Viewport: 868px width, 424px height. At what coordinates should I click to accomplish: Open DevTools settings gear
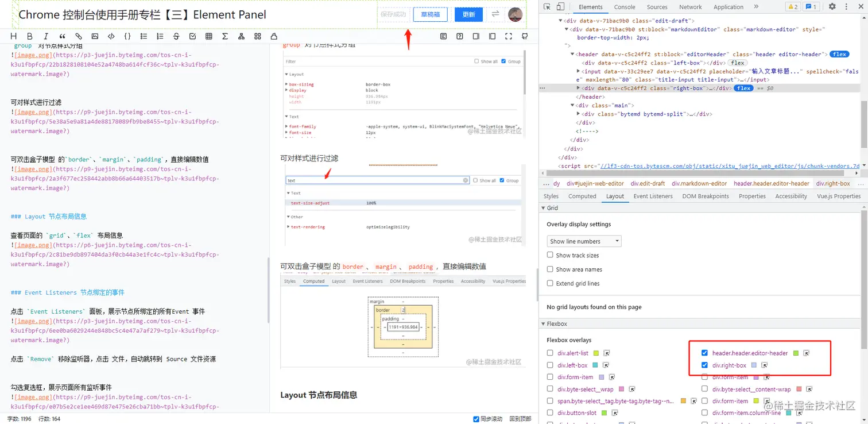point(832,7)
